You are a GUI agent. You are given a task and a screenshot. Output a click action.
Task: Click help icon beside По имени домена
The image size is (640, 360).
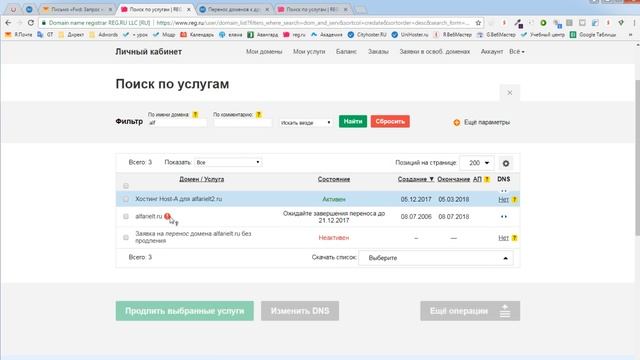point(195,115)
